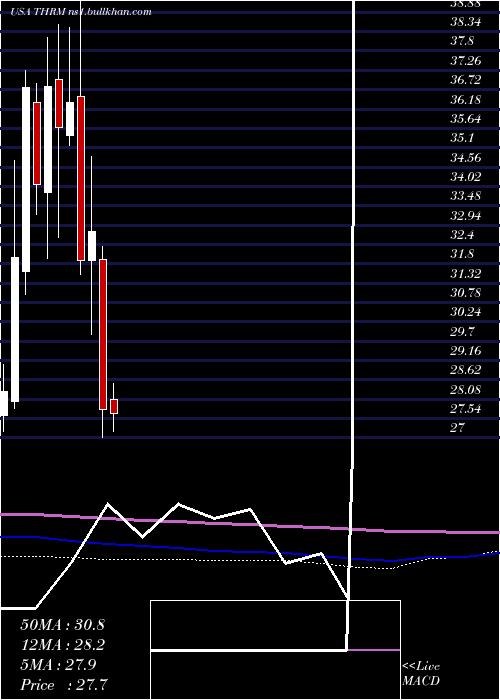This screenshot has width=500, height=700.
Task: Pick the 35.64 price axis value
Action: click(466, 119)
